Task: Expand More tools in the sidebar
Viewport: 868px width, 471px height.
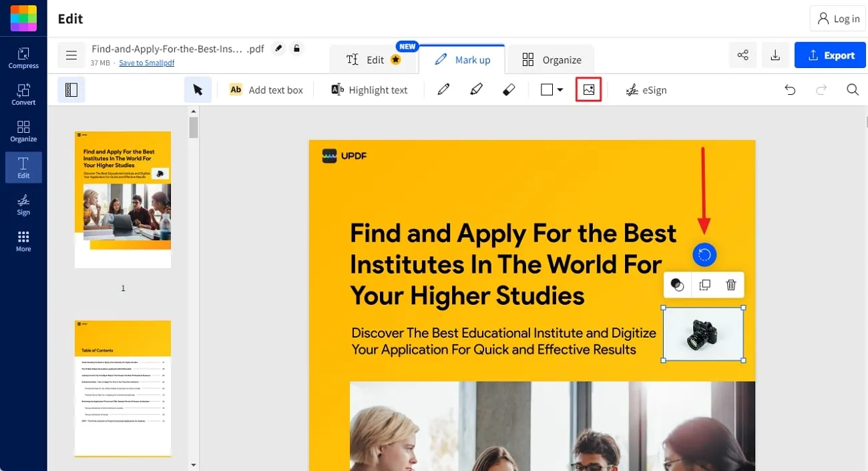Action: point(23,242)
